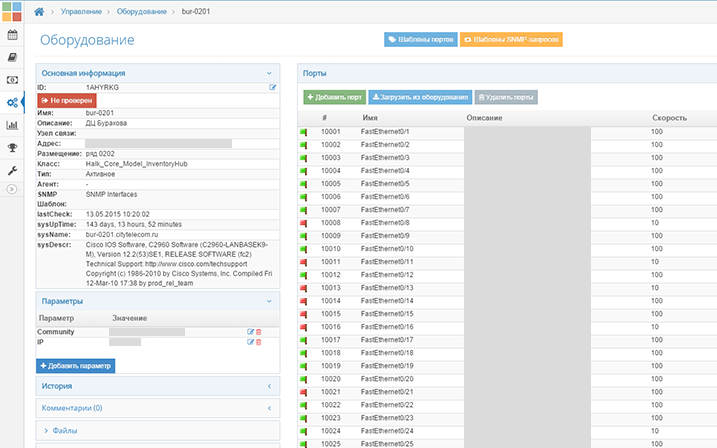The image size is (717, 448).
Task: Edit the IP parameter value
Action: pos(250,342)
